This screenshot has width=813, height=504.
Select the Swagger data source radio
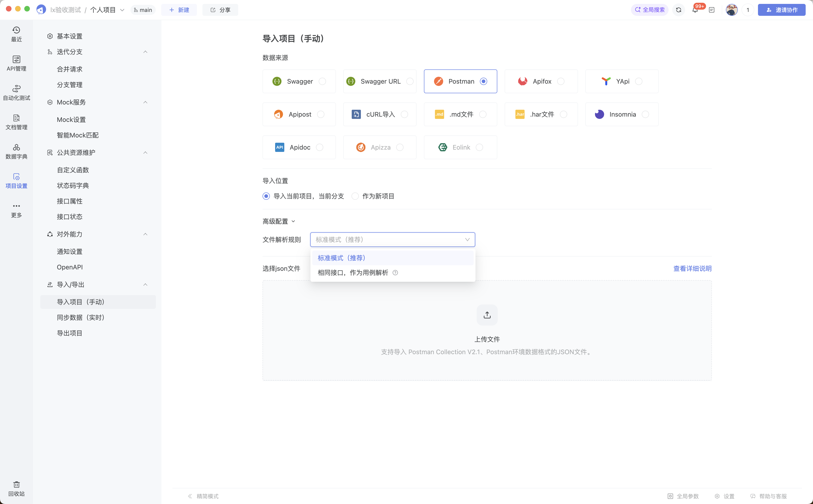coord(322,81)
